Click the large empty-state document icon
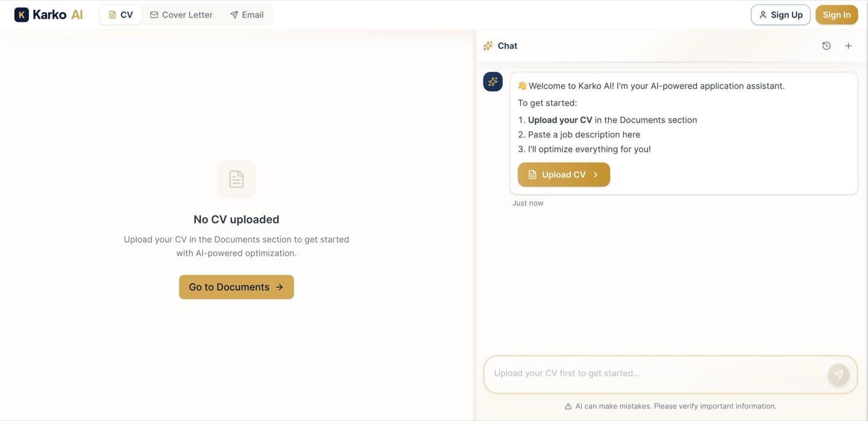This screenshot has height=421, width=868. tap(236, 179)
